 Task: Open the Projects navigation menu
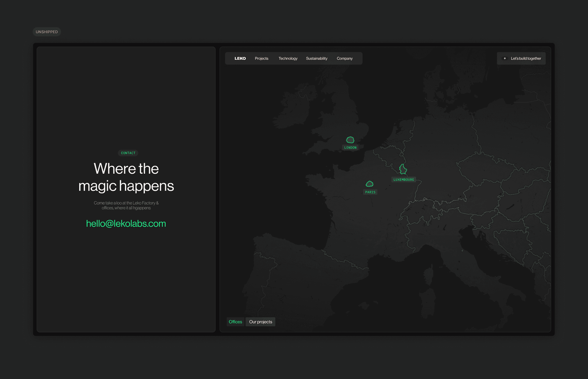261,58
